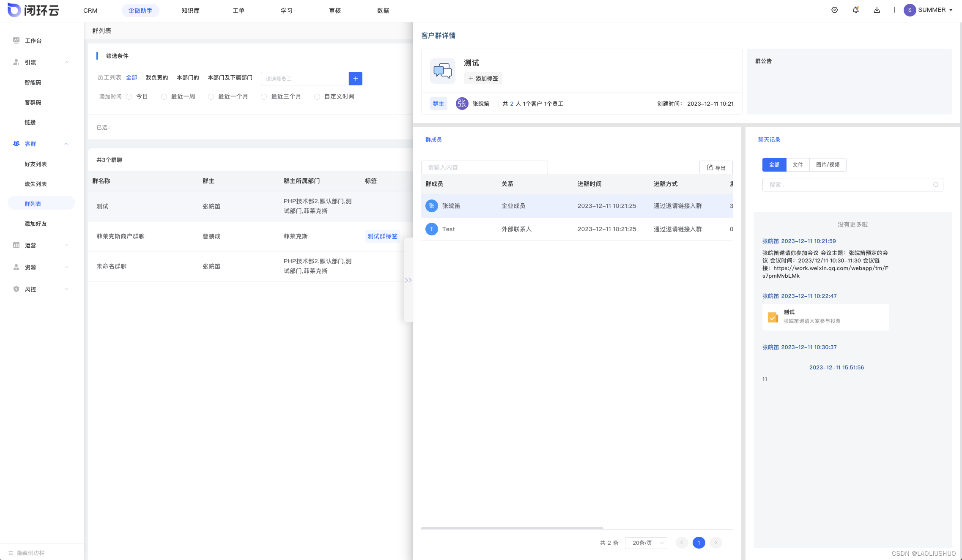Click the download icon in header
This screenshot has width=962, height=560.
877,10
